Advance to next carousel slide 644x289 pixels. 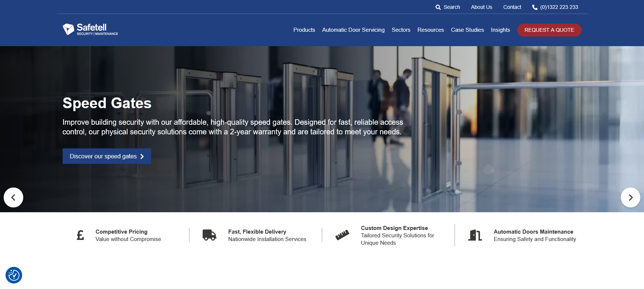tap(630, 197)
